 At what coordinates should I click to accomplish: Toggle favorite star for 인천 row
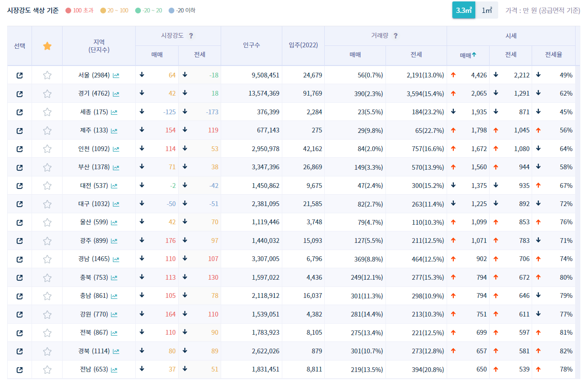click(47, 149)
